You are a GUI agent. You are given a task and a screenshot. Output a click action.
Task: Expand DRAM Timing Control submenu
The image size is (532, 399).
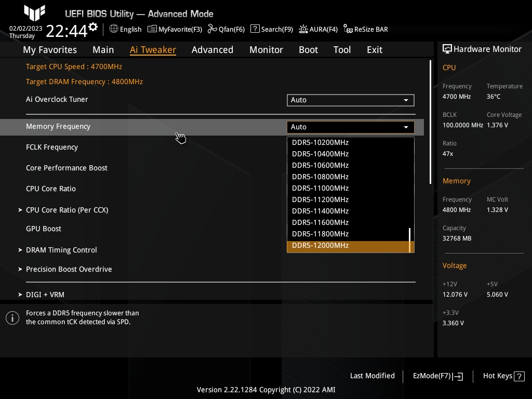tap(61, 250)
